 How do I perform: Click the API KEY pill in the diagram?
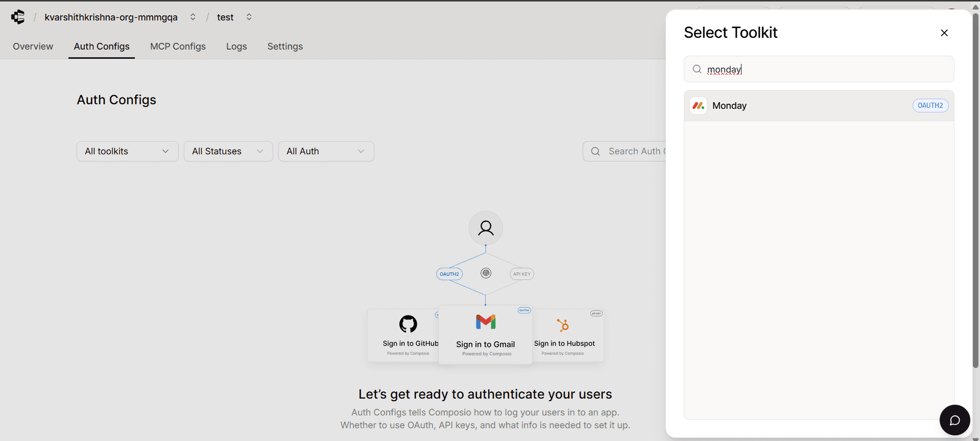pos(522,274)
